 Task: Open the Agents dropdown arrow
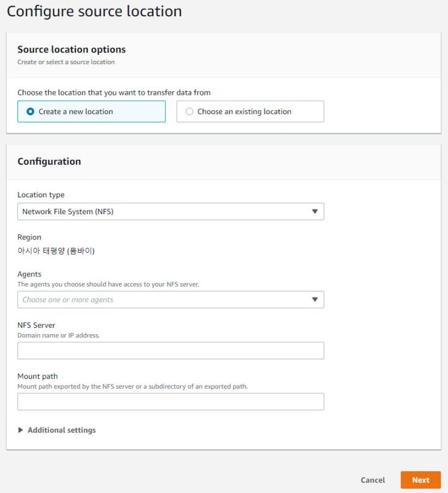[x=316, y=299]
